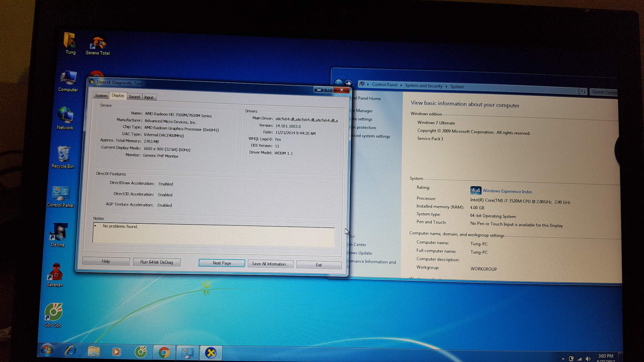This screenshot has height=362, width=644.
Task: Click the Main Driver aticfx64.dll value
Action: tap(307, 120)
